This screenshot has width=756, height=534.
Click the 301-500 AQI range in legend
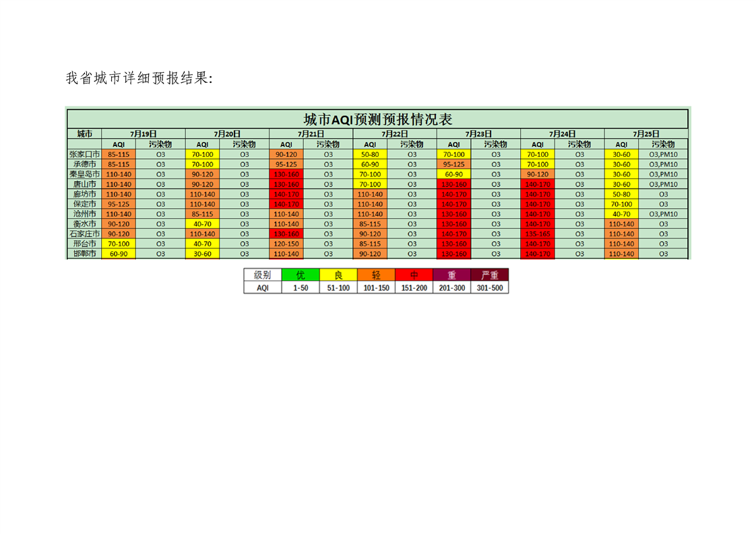coord(489,288)
